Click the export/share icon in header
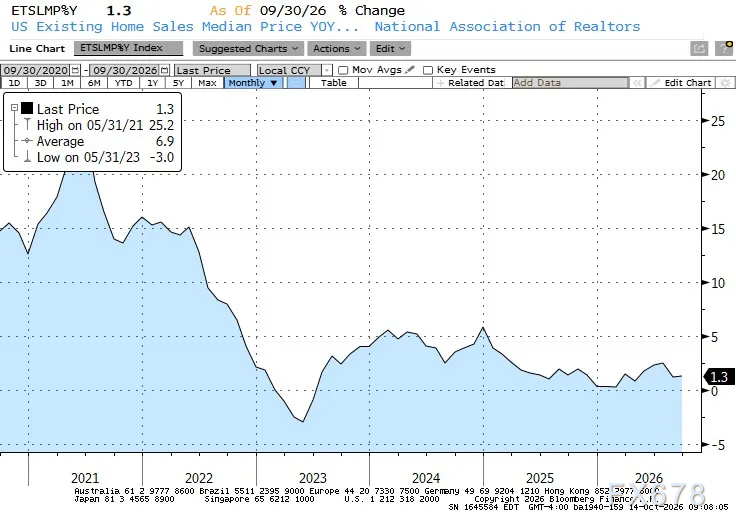 point(699,48)
